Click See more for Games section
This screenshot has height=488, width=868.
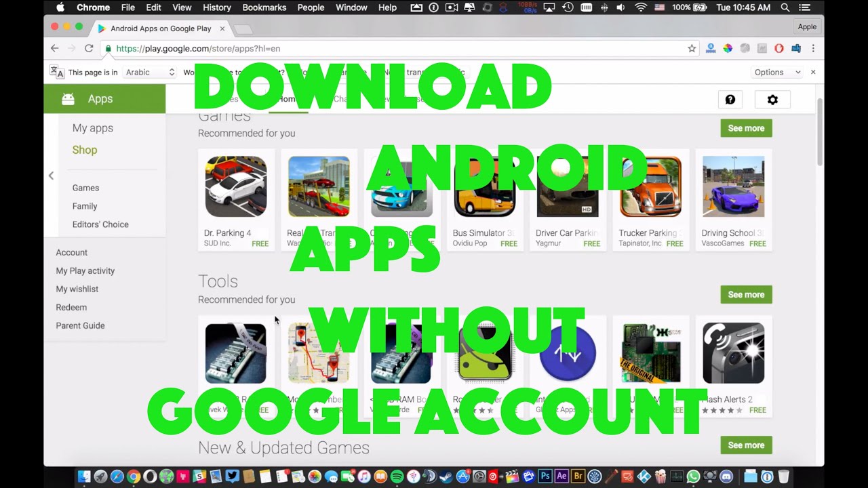click(746, 128)
